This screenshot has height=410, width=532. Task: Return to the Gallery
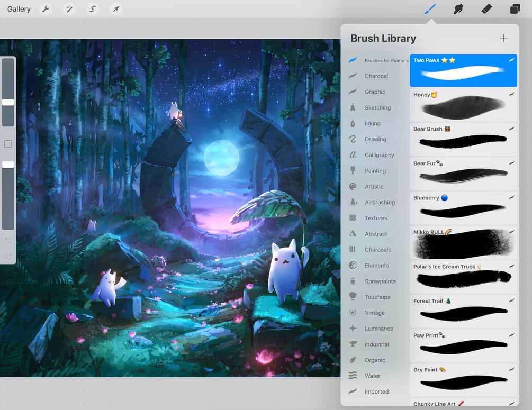(x=19, y=9)
